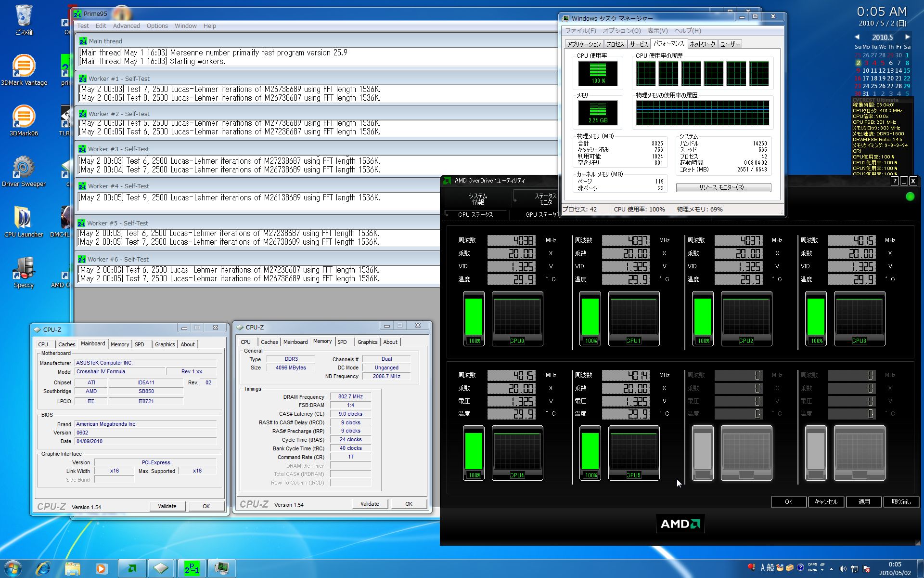This screenshot has height=578, width=924.
Task: Click キャンセル button in AMD OverDrive
Action: 826,502
